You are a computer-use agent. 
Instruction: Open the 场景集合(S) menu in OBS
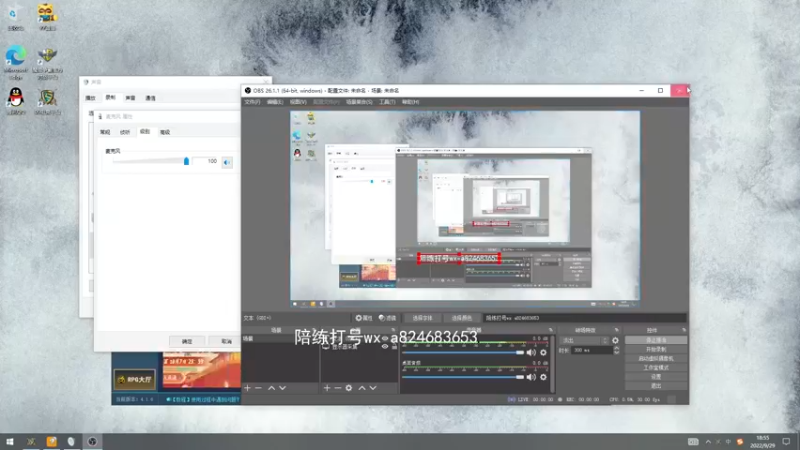tap(359, 102)
